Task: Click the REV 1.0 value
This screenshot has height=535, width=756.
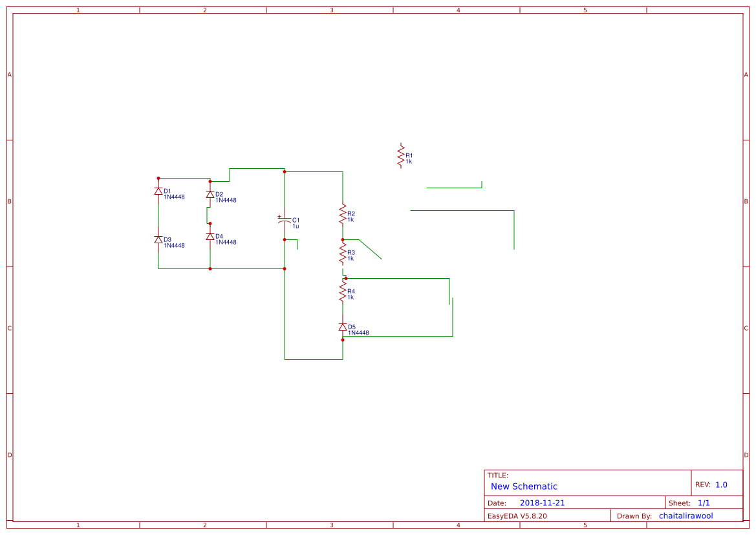Action: coord(721,485)
